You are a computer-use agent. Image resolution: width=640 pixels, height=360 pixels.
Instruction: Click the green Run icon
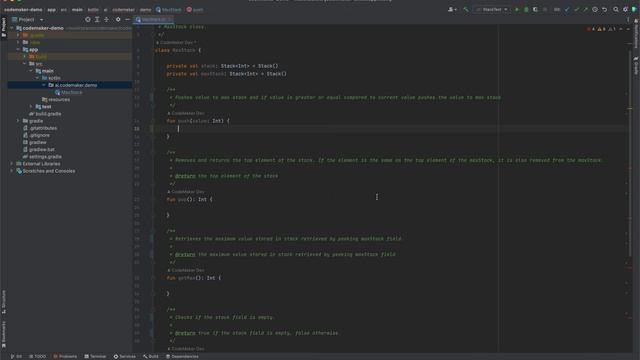[x=517, y=9]
